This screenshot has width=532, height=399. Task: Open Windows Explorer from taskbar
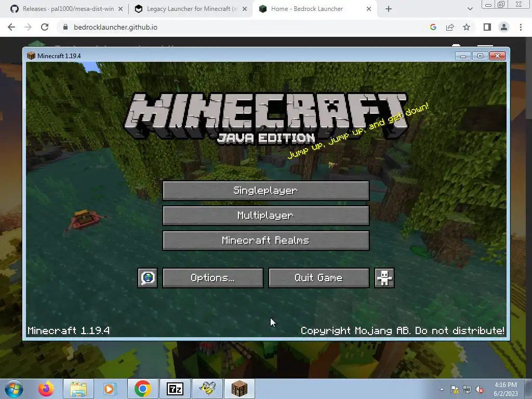point(78,389)
